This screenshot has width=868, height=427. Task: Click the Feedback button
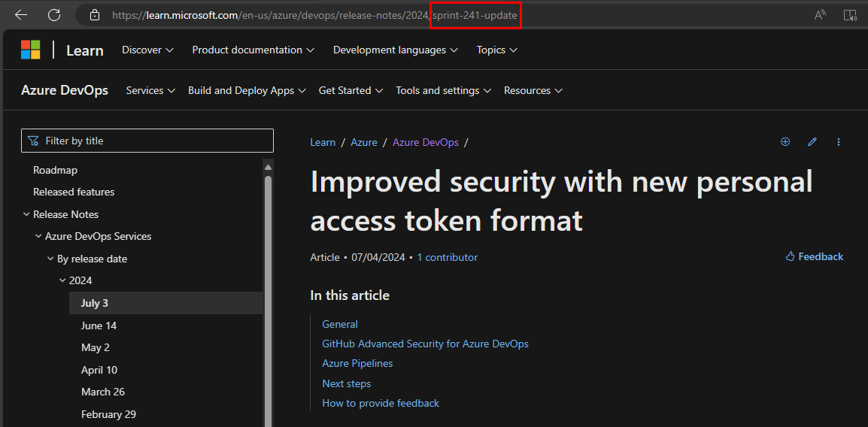point(814,257)
